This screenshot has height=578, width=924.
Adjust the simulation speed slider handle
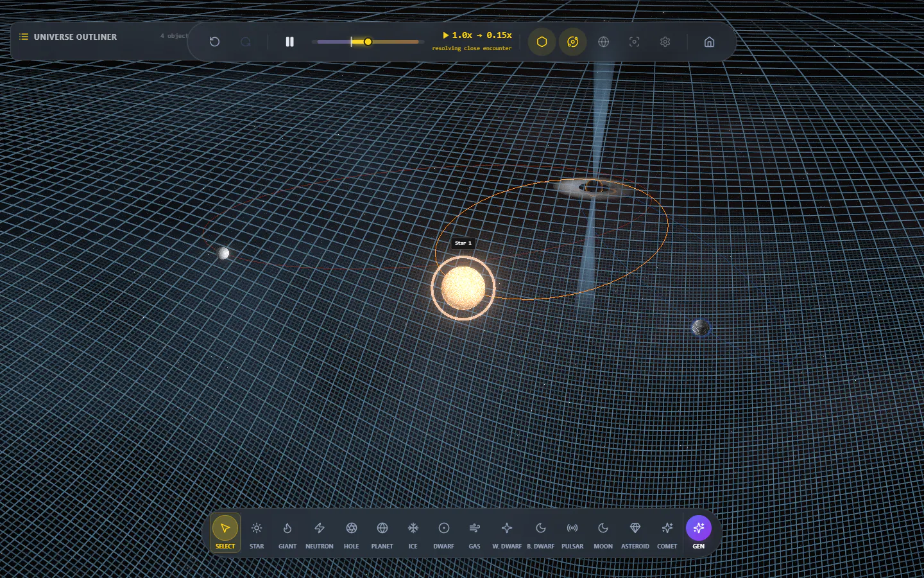point(368,42)
